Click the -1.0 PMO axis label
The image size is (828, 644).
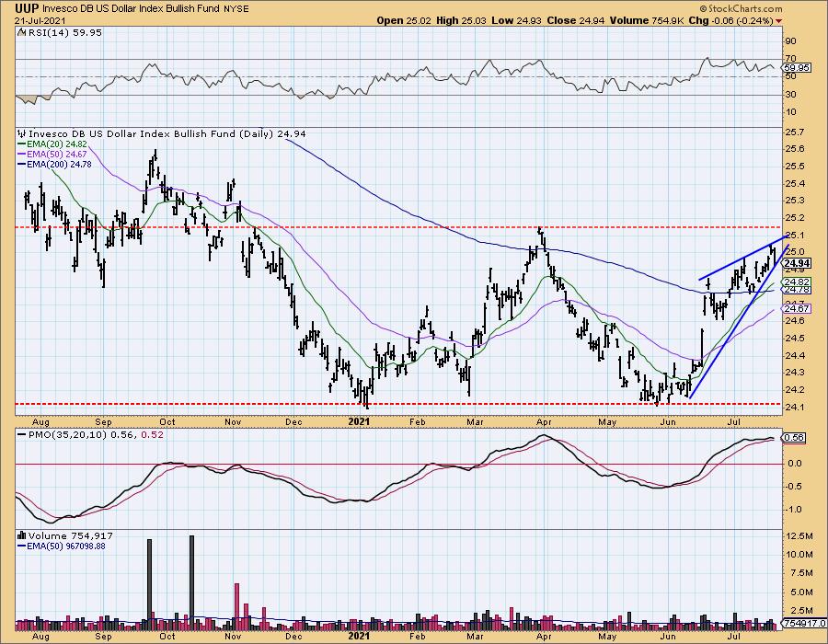794,510
